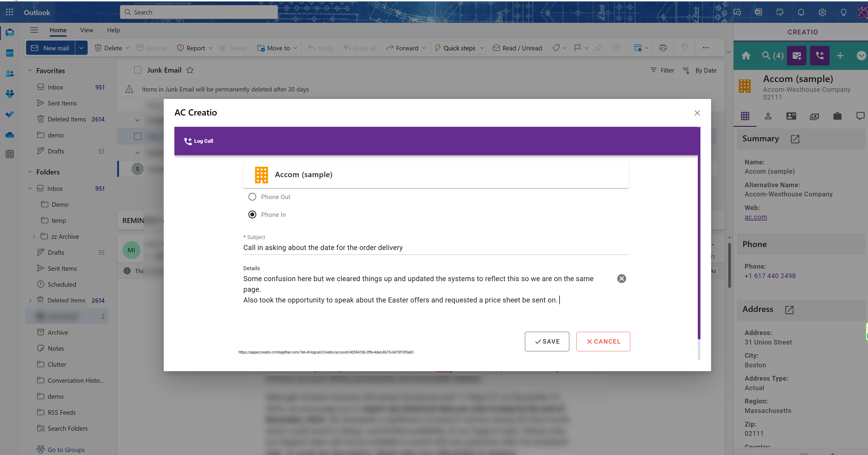Image resolution: width=868 pixels, height=455 pixels.
Task: Change the By Date sort order
Action: click(x=699, y=70)
